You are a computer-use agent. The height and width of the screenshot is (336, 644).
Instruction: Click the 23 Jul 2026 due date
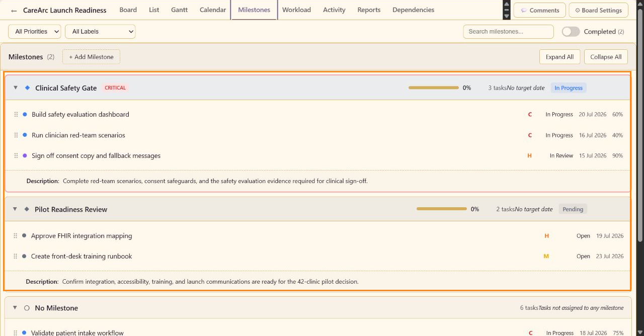(x=610, y=257)
